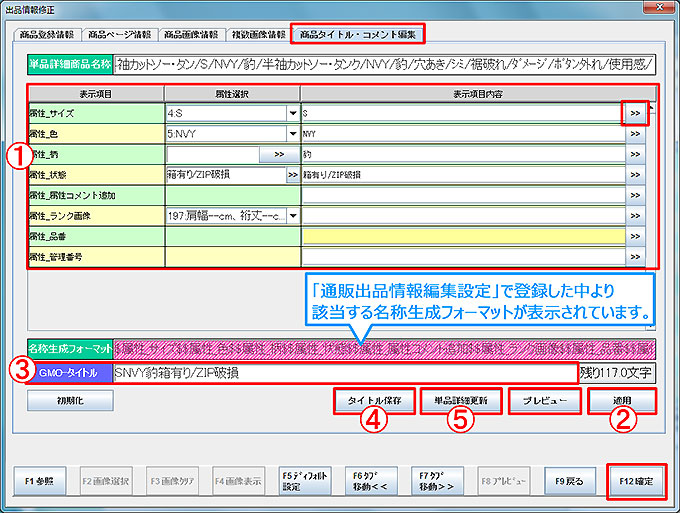680x513 pixels.
Task: Click the F6 タブ移動<< button
Action: pos(371,481)
